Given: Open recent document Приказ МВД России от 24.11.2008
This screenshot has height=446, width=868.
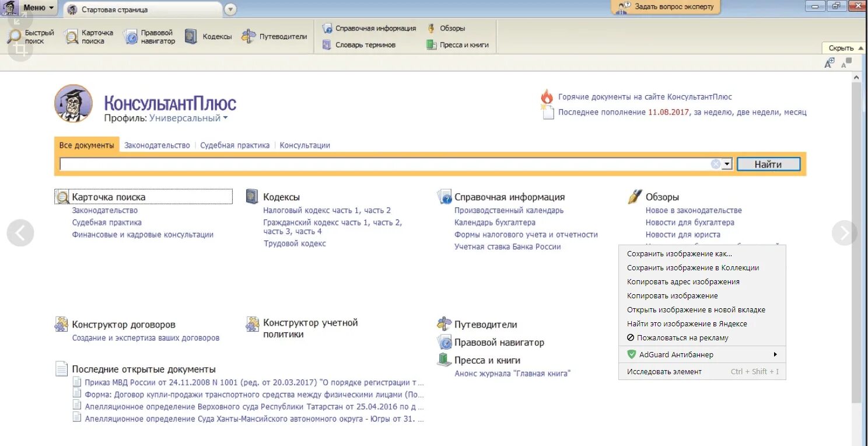Looking at the screenshot, I should [x=254, y=383].
